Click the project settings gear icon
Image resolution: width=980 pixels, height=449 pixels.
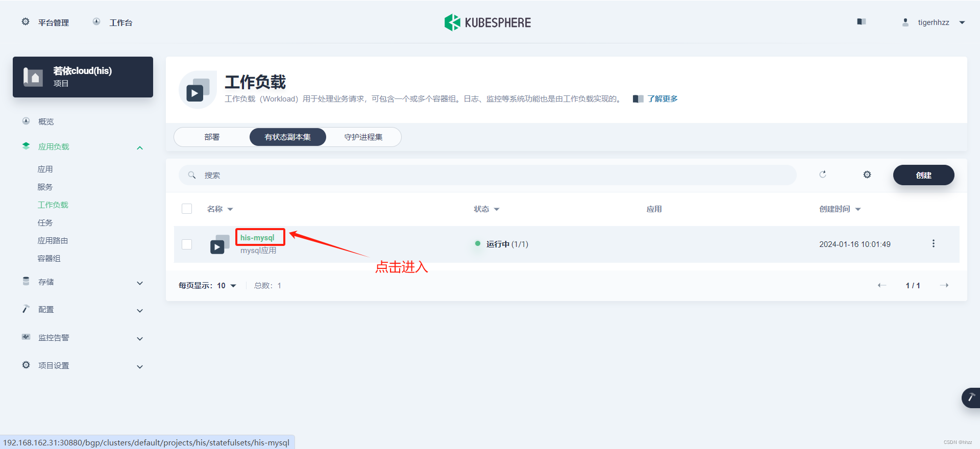(x=26, y=365)
